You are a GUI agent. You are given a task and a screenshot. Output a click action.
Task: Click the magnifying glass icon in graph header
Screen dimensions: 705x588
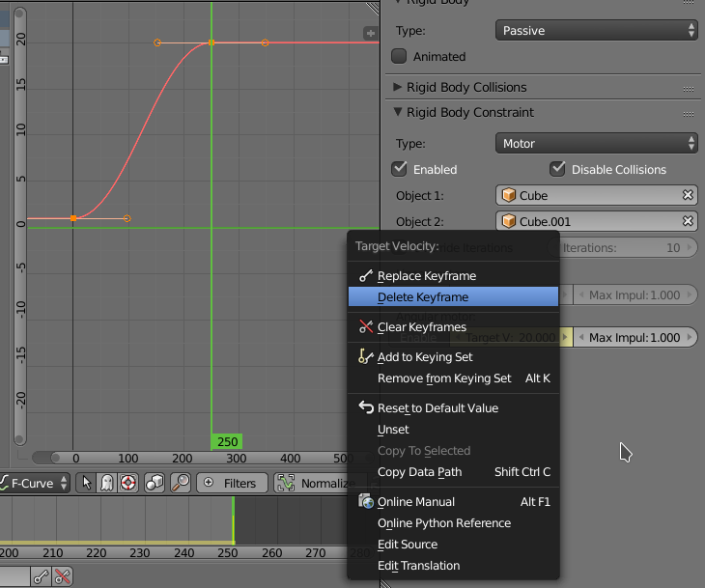coord(181,484)
